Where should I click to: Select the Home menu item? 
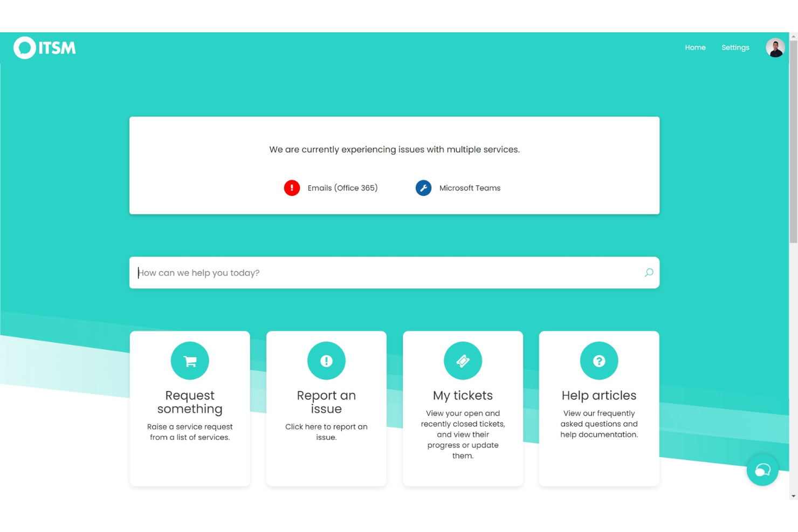pyautogui.click(x=695, y=47)
